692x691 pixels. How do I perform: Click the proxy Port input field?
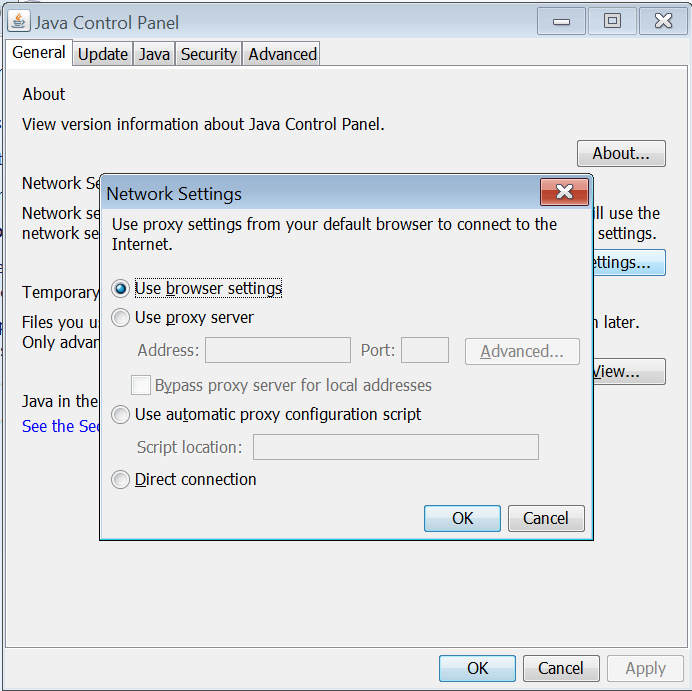click(x=425, y=350)
